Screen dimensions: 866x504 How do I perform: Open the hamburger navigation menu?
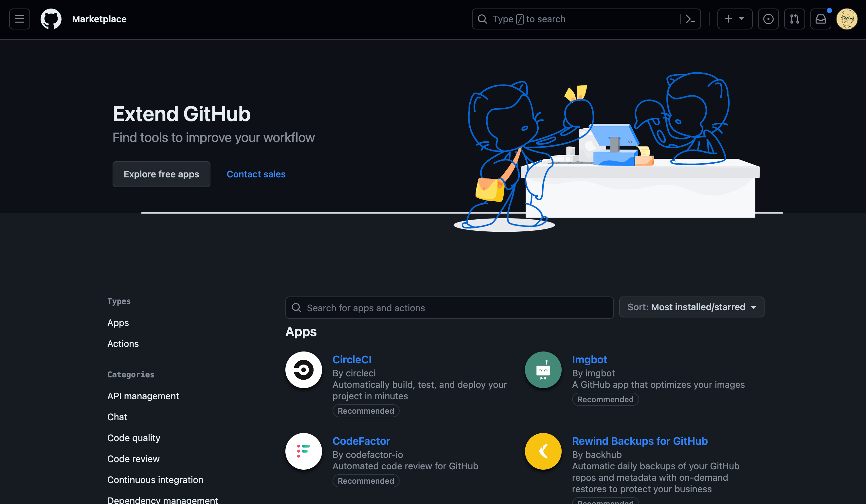pos(20,19)
